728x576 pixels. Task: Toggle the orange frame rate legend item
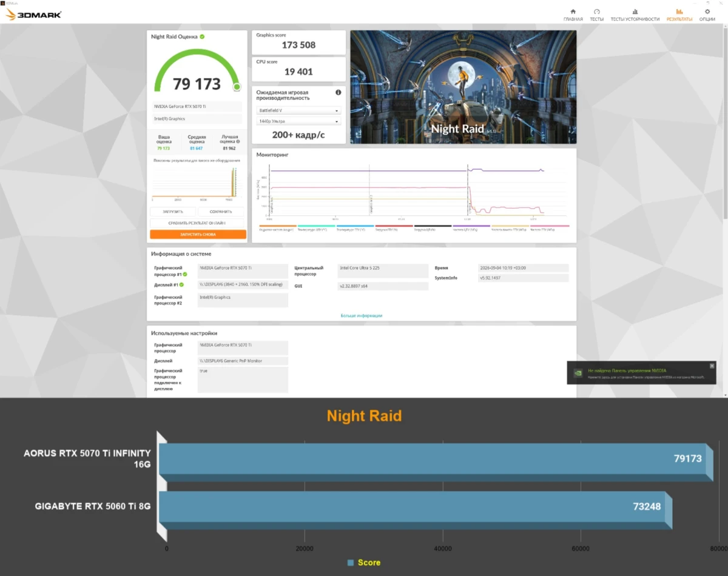(x=277, y=229)
